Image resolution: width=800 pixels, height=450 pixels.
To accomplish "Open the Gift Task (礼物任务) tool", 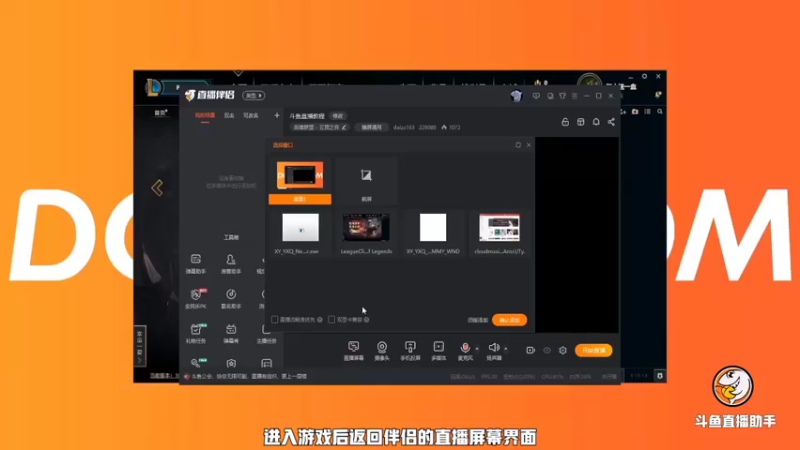I will (x=195, y=333).
